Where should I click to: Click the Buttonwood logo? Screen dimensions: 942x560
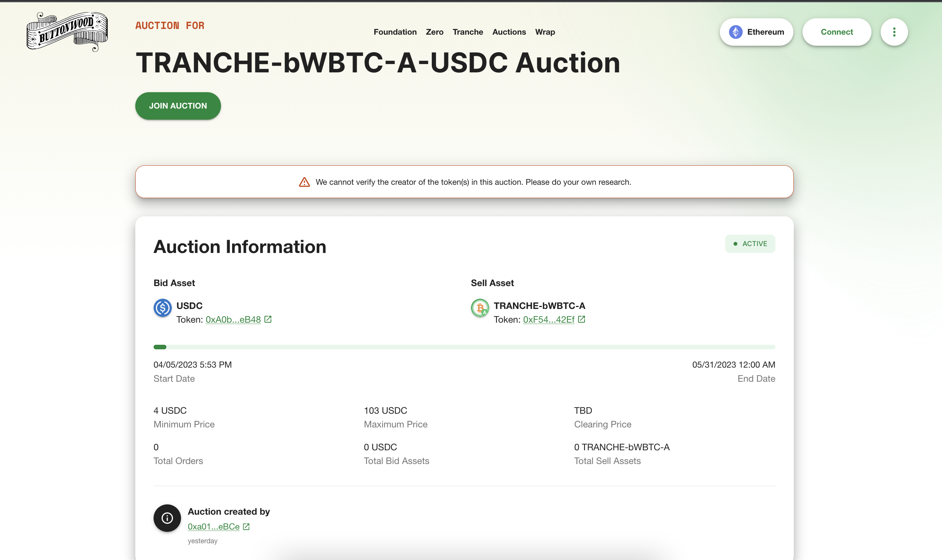tap(67, 32)
